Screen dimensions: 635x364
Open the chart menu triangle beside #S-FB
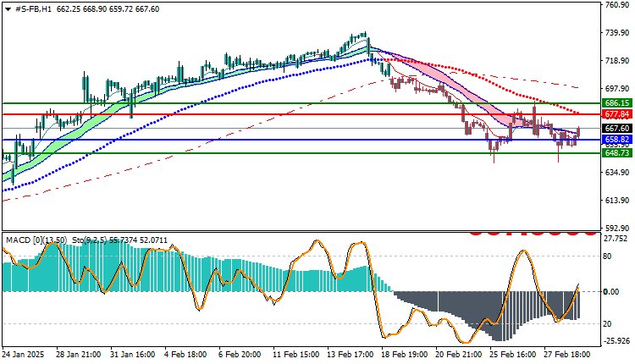click(8, 9)
